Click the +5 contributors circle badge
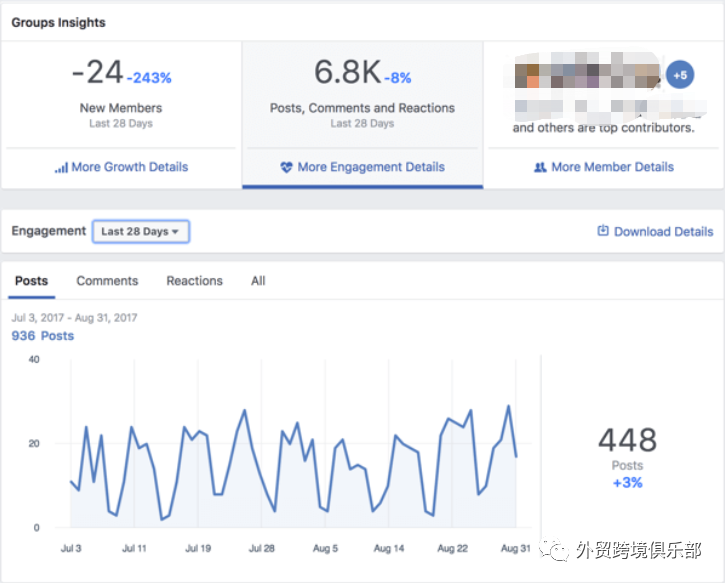This screenshot has height=583, width=725. pyautogui.click(x=680, y=75)
